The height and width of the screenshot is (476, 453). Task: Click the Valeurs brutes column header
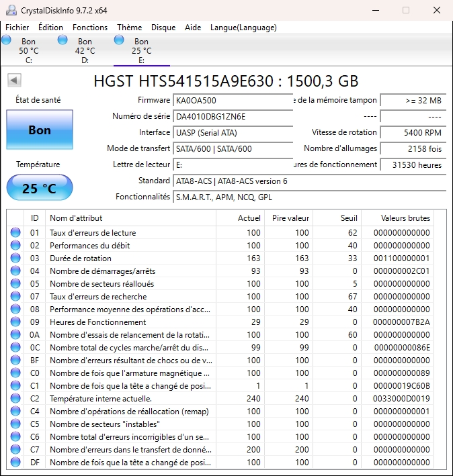405,218
